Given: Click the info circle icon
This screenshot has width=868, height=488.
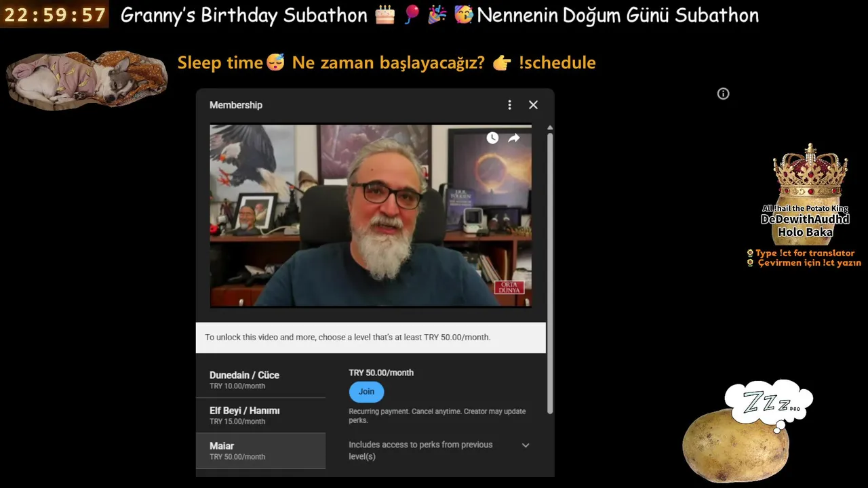Looking at the screenshot, I should pos(723,94).
